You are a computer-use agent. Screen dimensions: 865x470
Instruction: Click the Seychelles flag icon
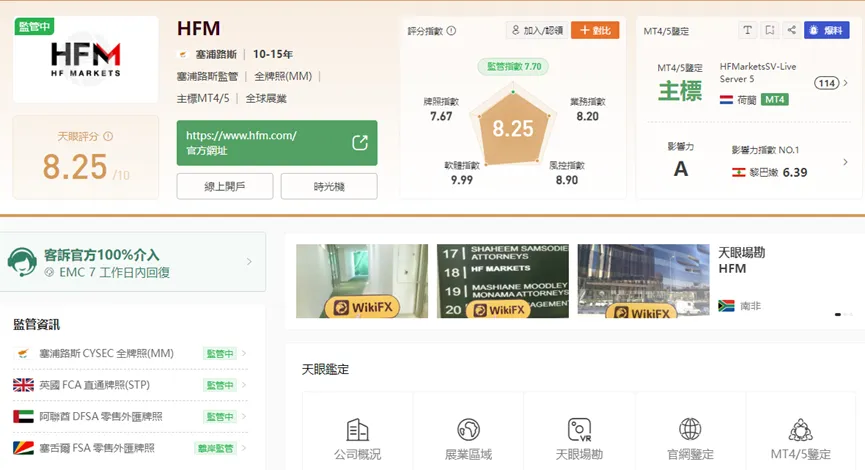tap(23, 448)
